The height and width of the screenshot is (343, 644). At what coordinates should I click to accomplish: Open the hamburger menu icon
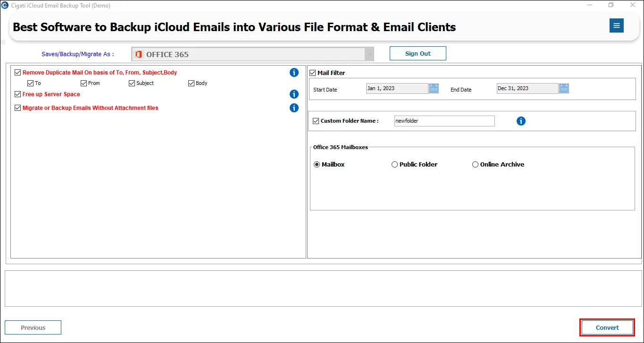pyautogui.click(x=616, y=25)
